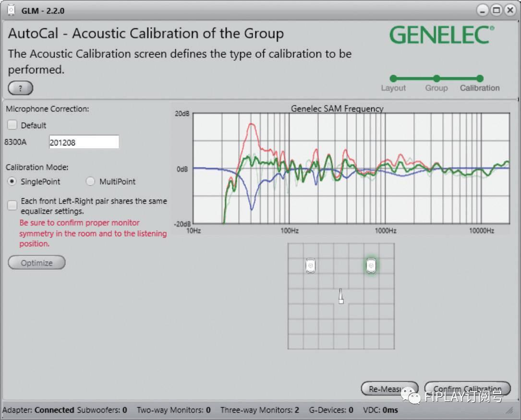Click Confirm Calibration button
This screenshot has width=521, height=420.
(467, 388)
